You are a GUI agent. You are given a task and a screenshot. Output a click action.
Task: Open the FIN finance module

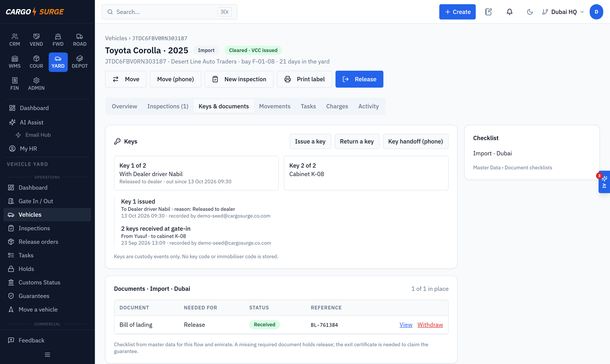tap(15, 84)
